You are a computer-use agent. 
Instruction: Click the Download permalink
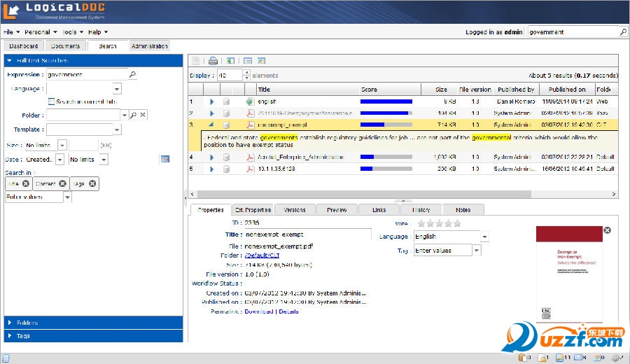click(258, 311)
